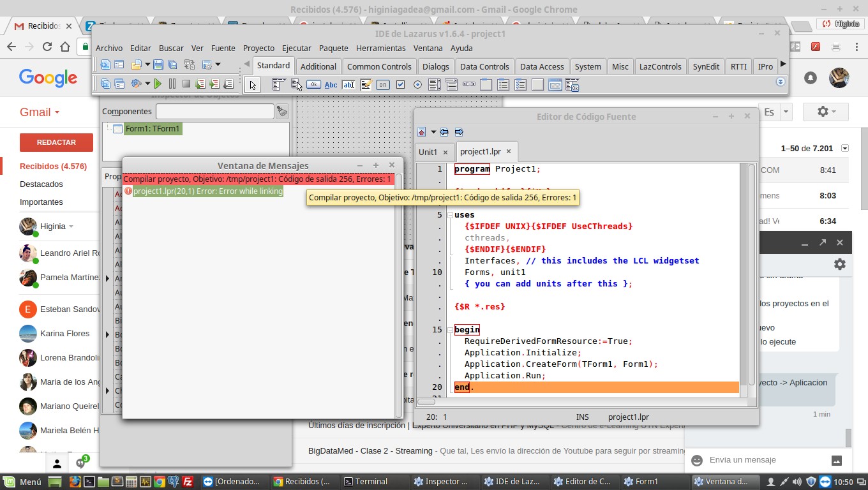Select the TRadioButton component icon
Viewport: 868px width, 490px height.
coord(417,84)
